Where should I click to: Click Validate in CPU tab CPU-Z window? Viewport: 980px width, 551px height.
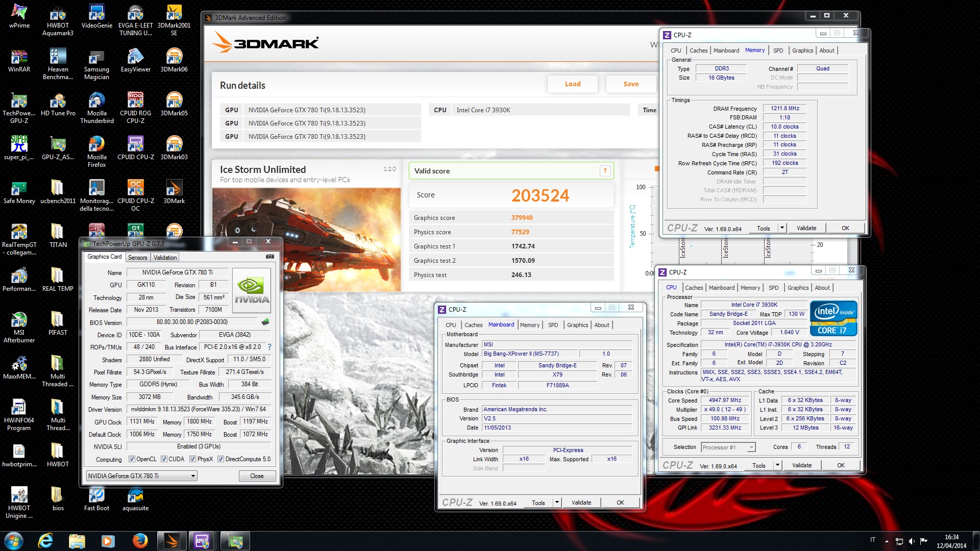click(x=802, y=465)
